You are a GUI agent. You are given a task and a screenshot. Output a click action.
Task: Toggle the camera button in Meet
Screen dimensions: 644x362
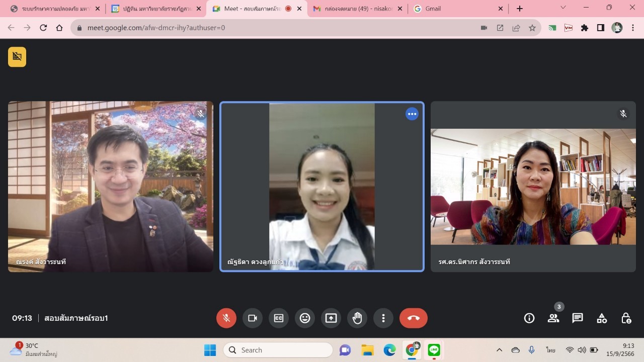pyautogui.click(x=253, y=318)
